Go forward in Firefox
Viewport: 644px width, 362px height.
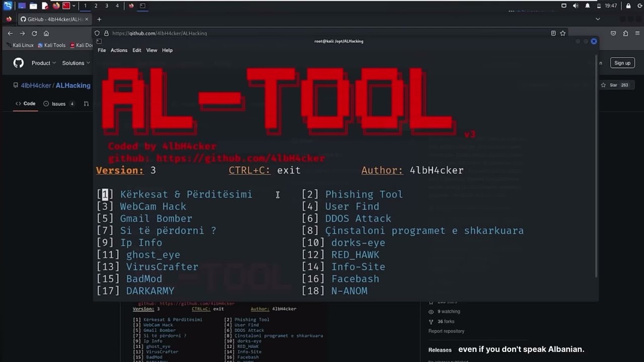pyautogui.click(x=22, y=33)
